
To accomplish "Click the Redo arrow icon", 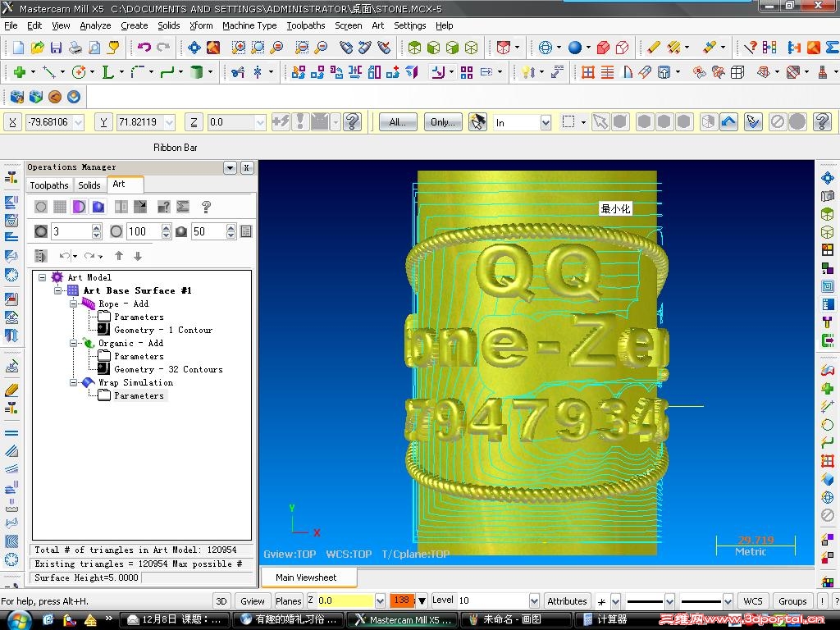I will click(x=163, y=48).
